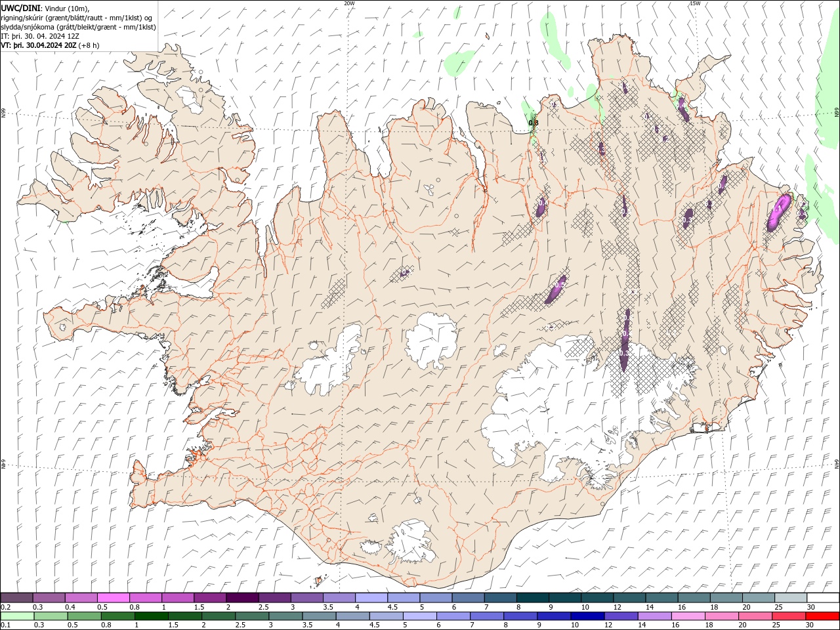Viewport: 840px width, 630px height.
Task: Click the "0.8" value label on the north coast
Action: pos(534,123)
